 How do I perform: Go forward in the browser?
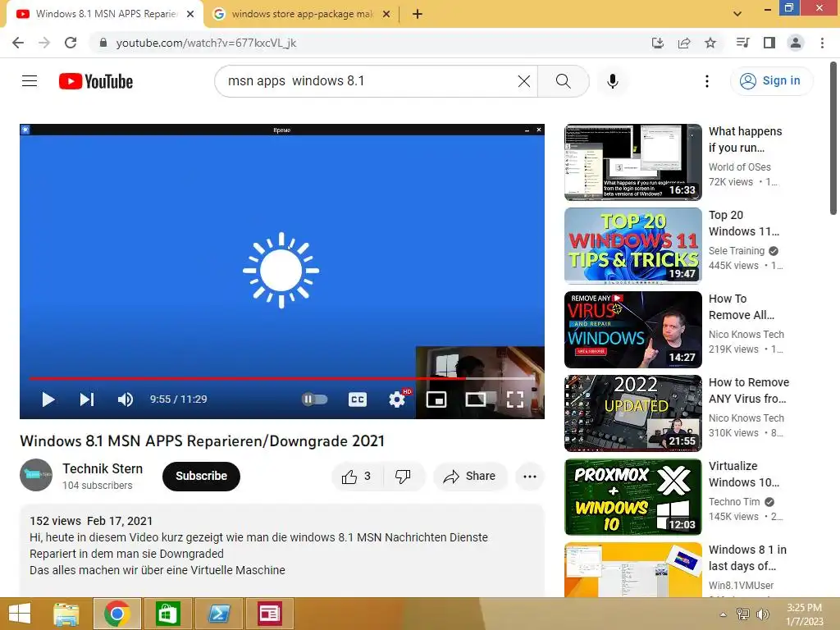coord(44,43)
